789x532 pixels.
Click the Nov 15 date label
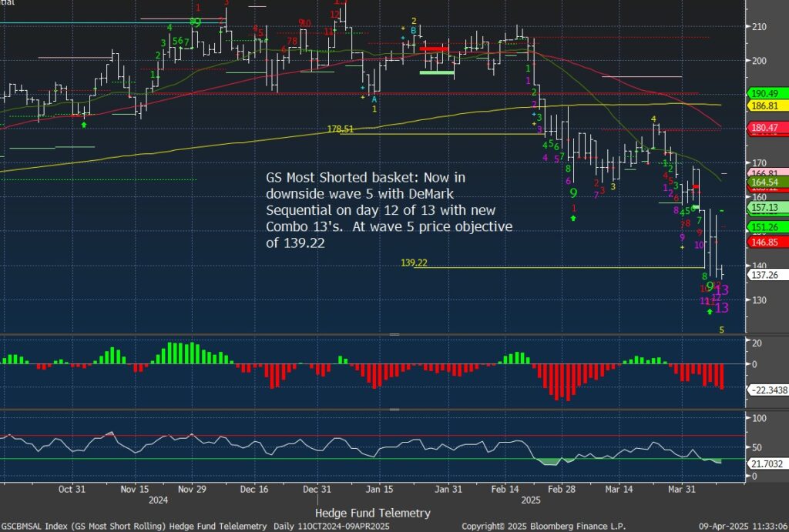[135, 489]
